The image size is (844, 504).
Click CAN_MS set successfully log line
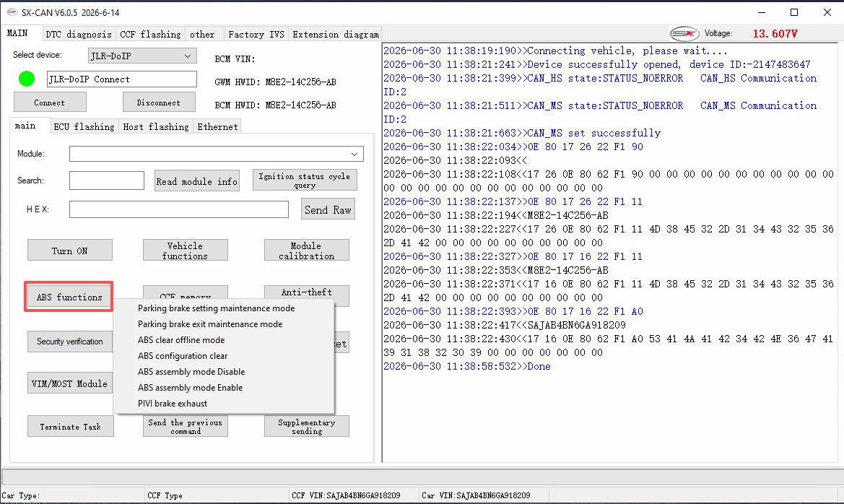[522, 133]
